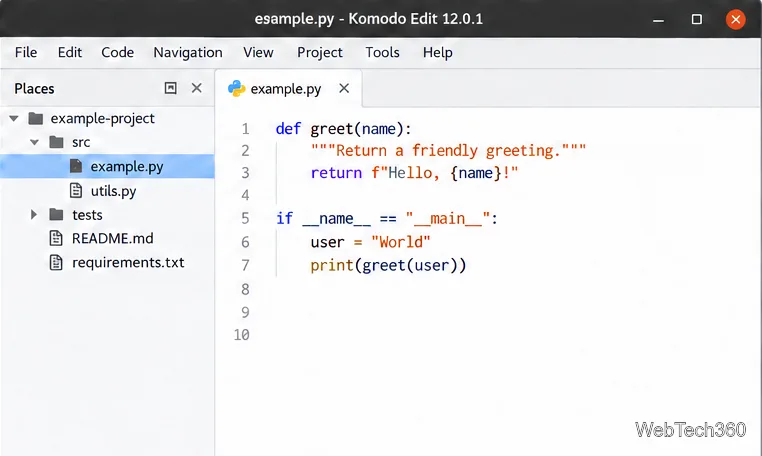Open the Project menu
Image resolution: width=762 pixels, height=456 pixels.
319,53
